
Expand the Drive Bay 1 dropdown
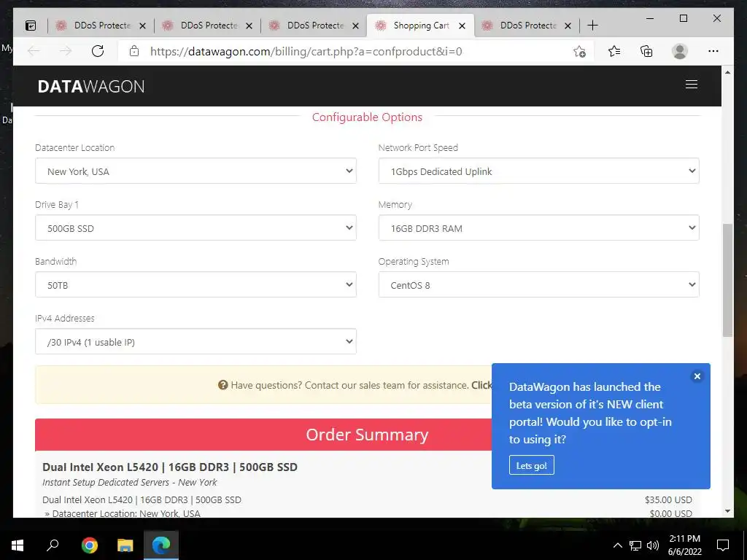coord(196,227)
